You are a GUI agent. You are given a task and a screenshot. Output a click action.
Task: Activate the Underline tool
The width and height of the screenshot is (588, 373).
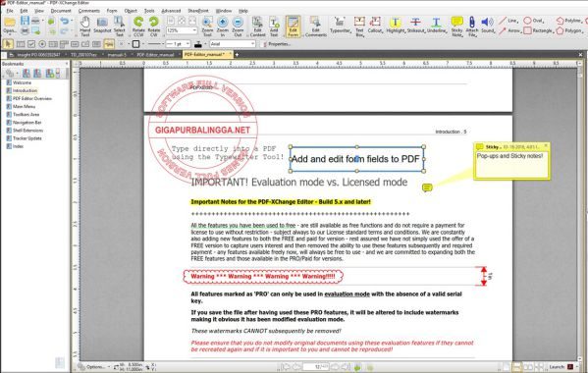coord(437,26)
